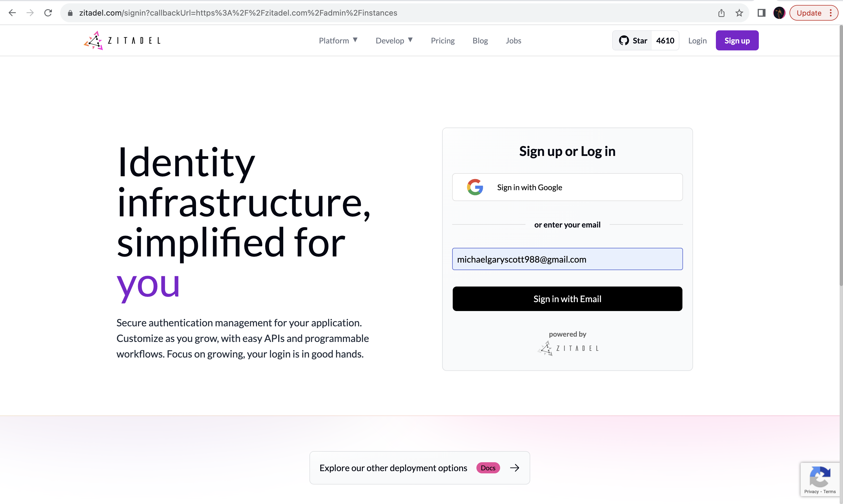The image size is (843, 504).
Task: Click the Google logo on the sign-in button
Action: (x=475, y=187)
